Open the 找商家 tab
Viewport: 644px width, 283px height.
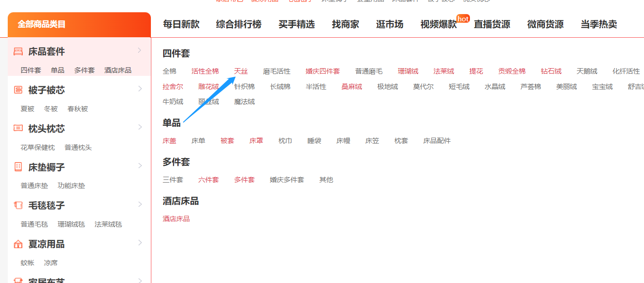(x=345, y=25)
